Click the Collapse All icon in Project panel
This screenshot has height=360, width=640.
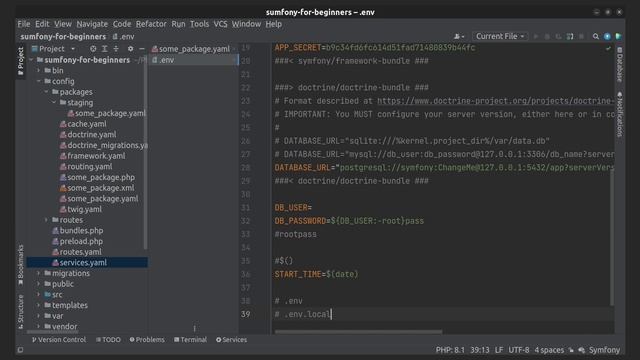pos(116,49)
